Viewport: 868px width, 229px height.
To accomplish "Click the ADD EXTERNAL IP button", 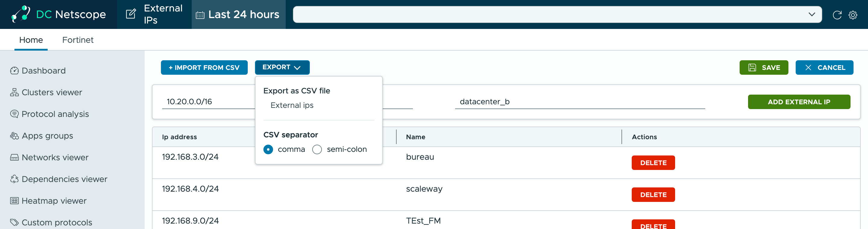I will 799,102.
